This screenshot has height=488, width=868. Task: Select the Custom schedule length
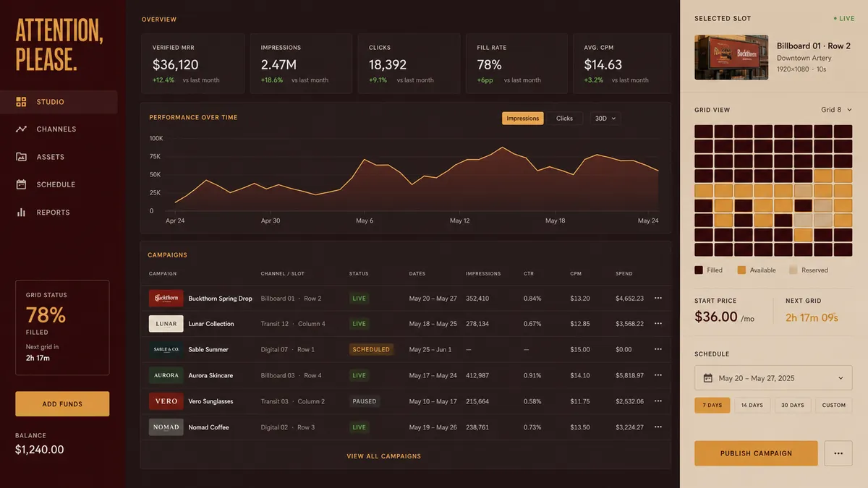834,406
